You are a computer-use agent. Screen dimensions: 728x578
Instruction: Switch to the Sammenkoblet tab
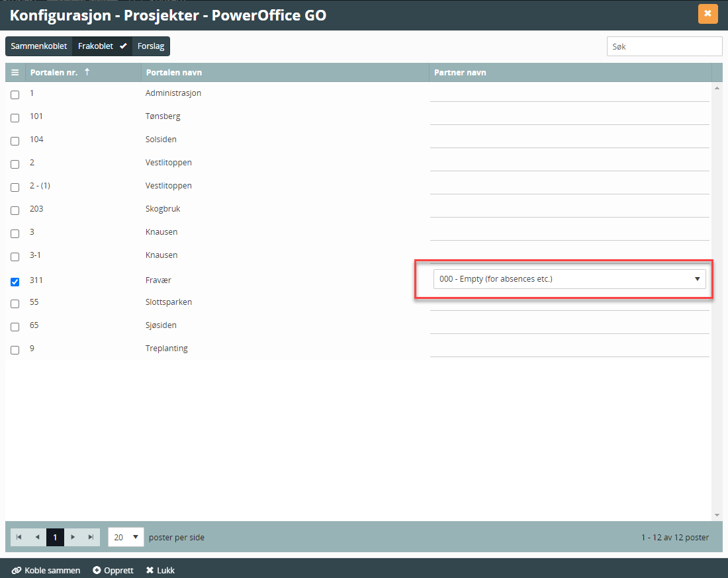pyautogui.click(x=39, y=46)
